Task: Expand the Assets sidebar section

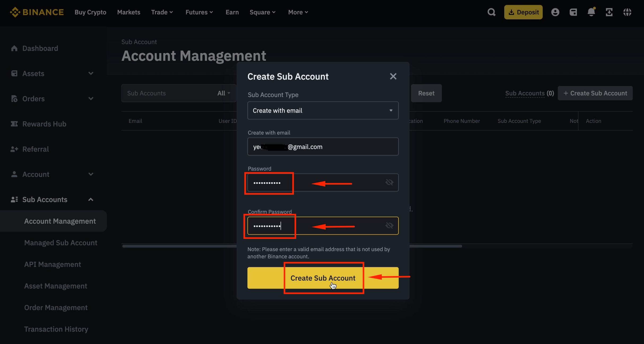Action: click(x=91, y=74)
